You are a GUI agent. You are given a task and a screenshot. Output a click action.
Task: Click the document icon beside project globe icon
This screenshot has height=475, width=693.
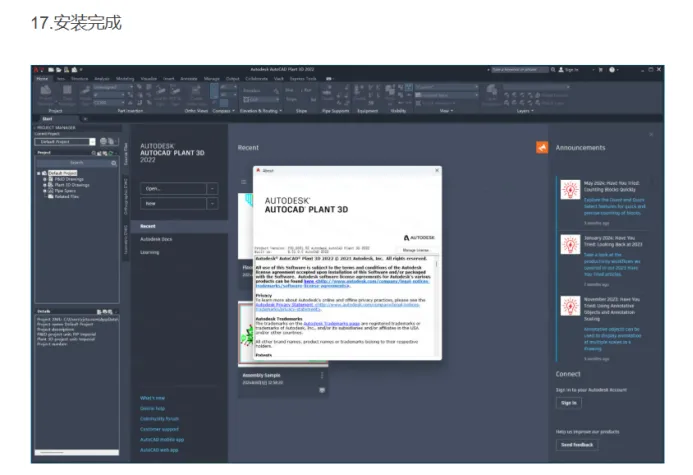coord(111,141)
